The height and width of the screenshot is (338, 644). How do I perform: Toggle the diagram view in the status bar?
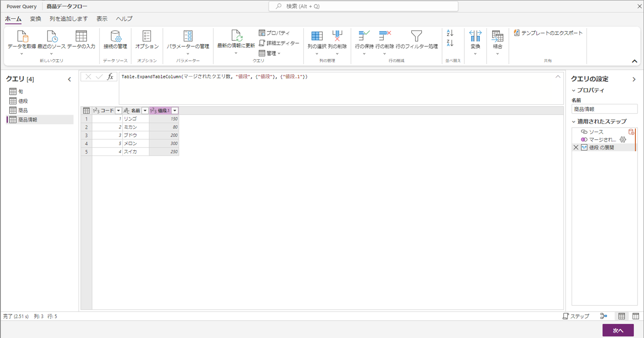pyautogui.click(x=604, y=316)
